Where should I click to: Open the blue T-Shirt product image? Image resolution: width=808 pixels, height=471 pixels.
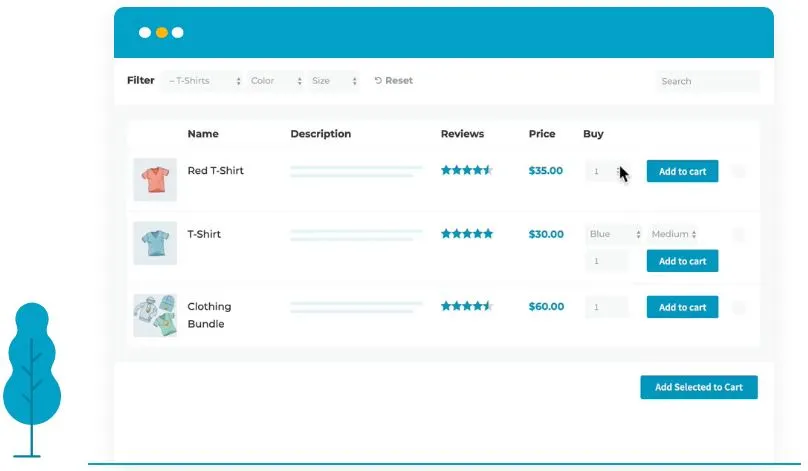coord(155,243)
